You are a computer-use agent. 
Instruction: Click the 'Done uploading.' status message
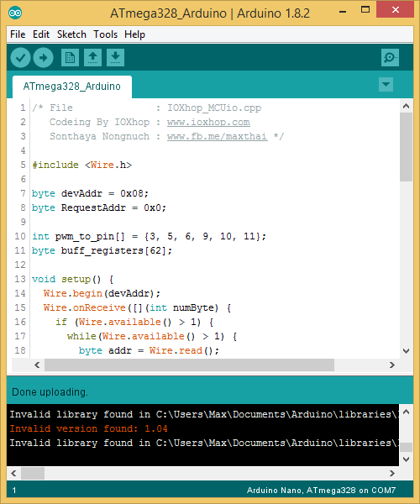(50, 392)
